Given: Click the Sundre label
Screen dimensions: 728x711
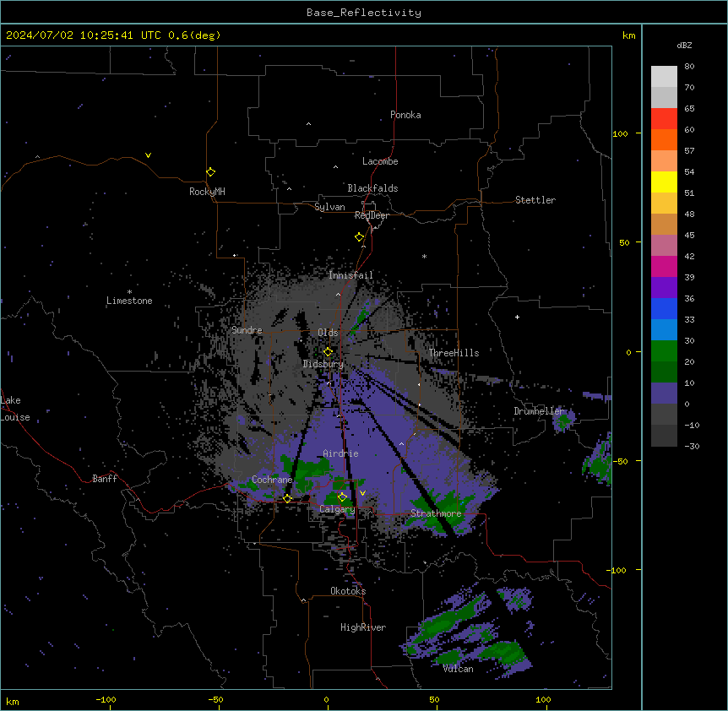Looking at the screenshot, I should point(247,330).
